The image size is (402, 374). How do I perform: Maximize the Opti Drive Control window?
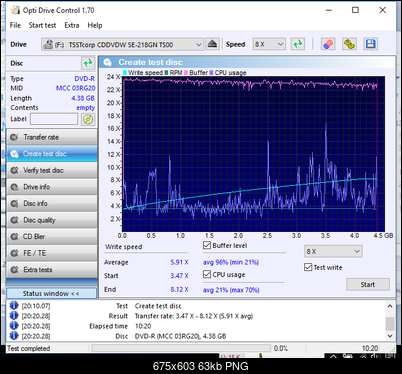[x=355, y=10]
